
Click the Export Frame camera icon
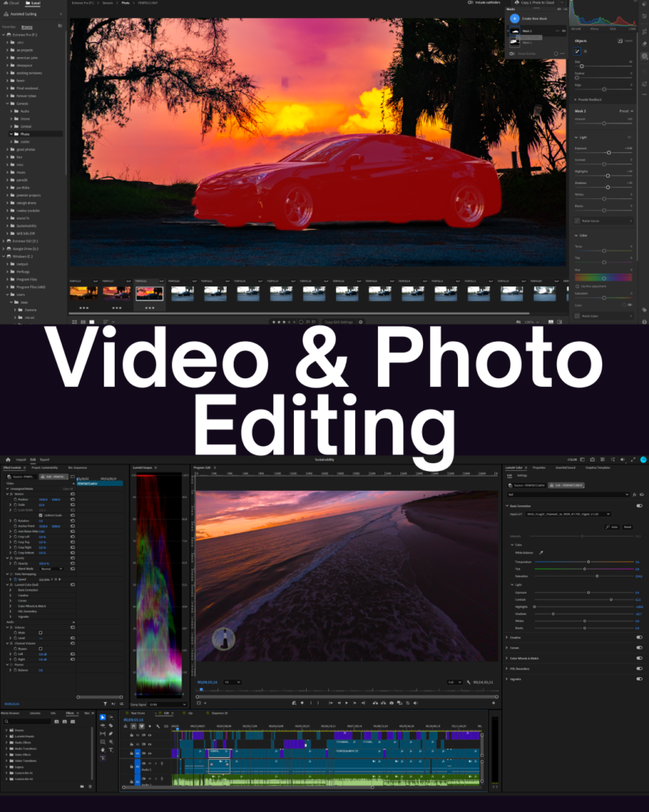(391, 703)
